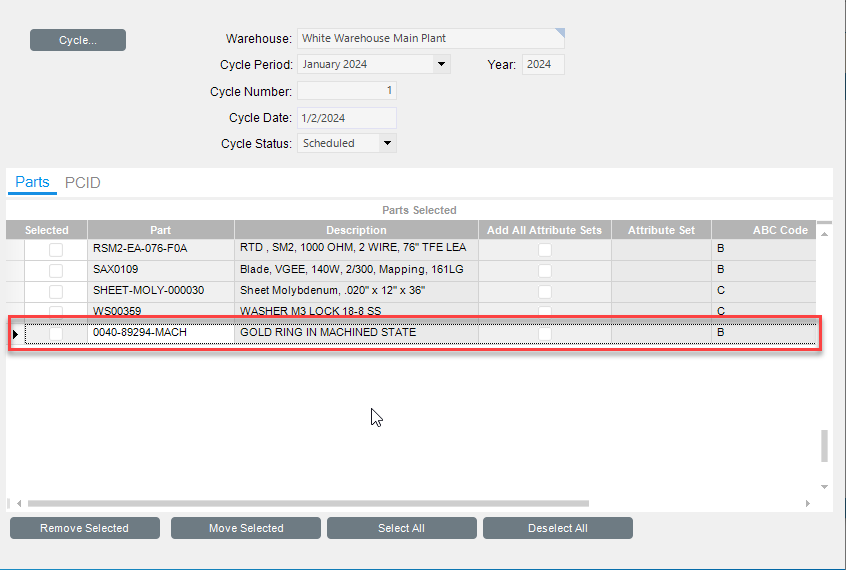Switch to the PCID tab

coord(83,182)
